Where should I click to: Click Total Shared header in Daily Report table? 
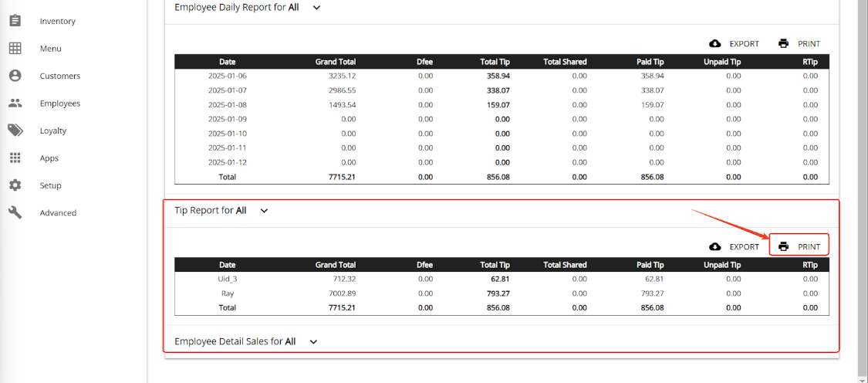(565, 62)
